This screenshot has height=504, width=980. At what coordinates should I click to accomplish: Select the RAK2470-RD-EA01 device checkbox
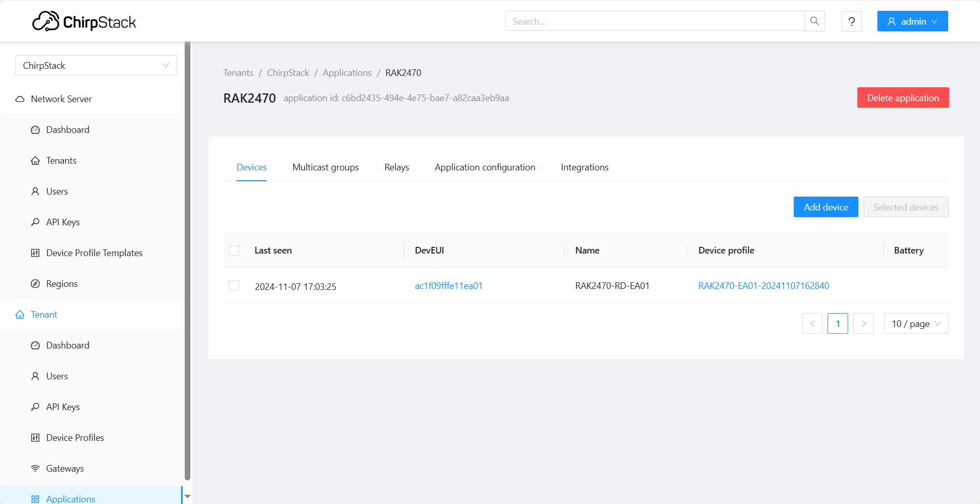tap(234, 285)
